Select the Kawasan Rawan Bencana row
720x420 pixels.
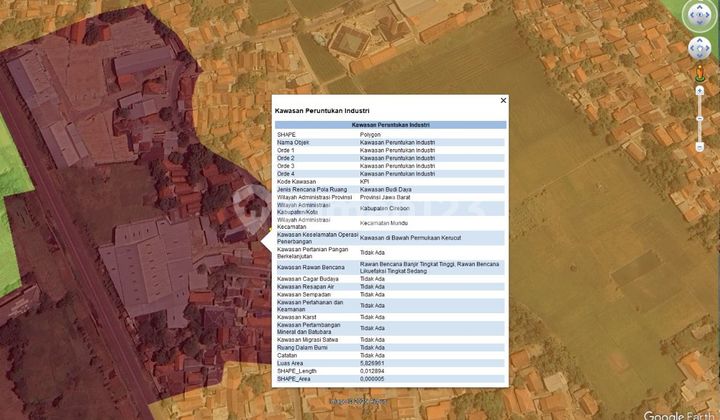(390, 267)
